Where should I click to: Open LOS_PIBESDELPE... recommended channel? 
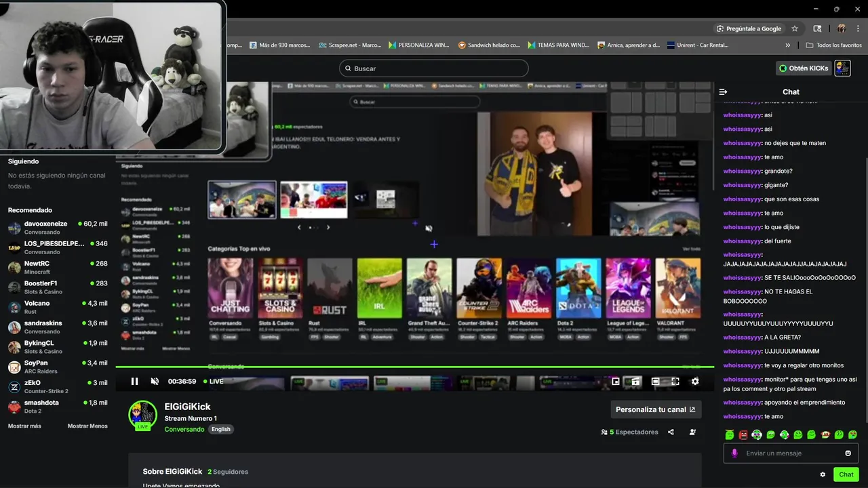[x=58, y=247]
